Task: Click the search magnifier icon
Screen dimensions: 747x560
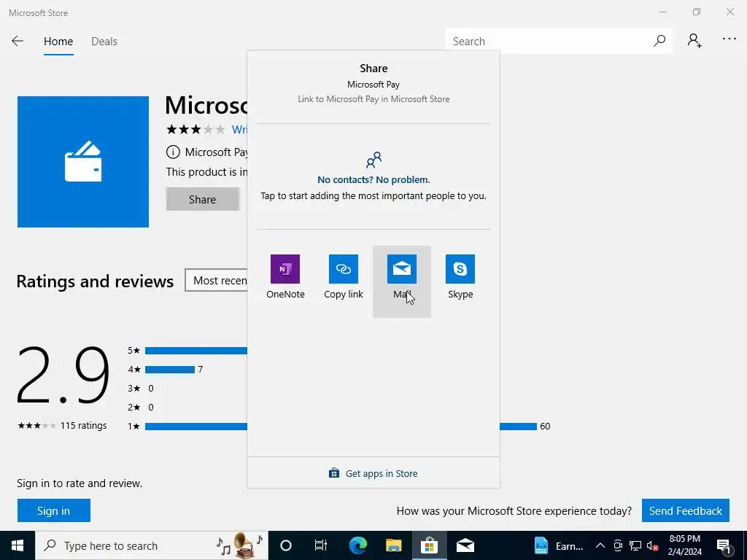Action: [659, 41]
